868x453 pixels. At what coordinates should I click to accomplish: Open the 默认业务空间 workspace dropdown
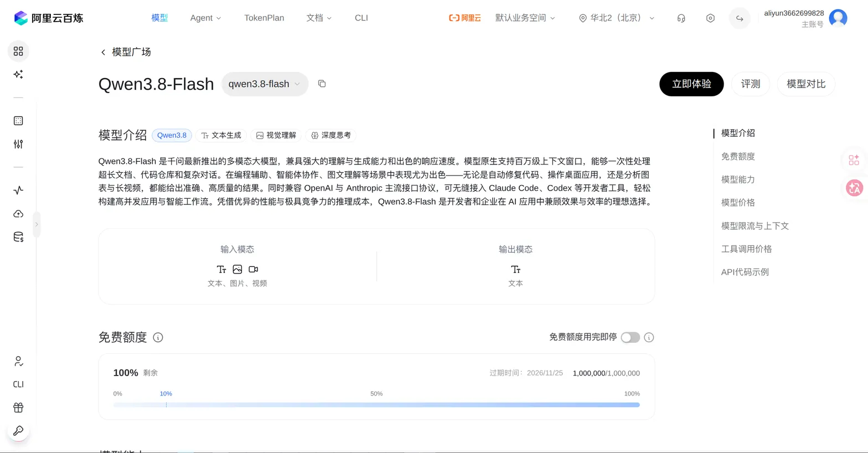(525, 18)
